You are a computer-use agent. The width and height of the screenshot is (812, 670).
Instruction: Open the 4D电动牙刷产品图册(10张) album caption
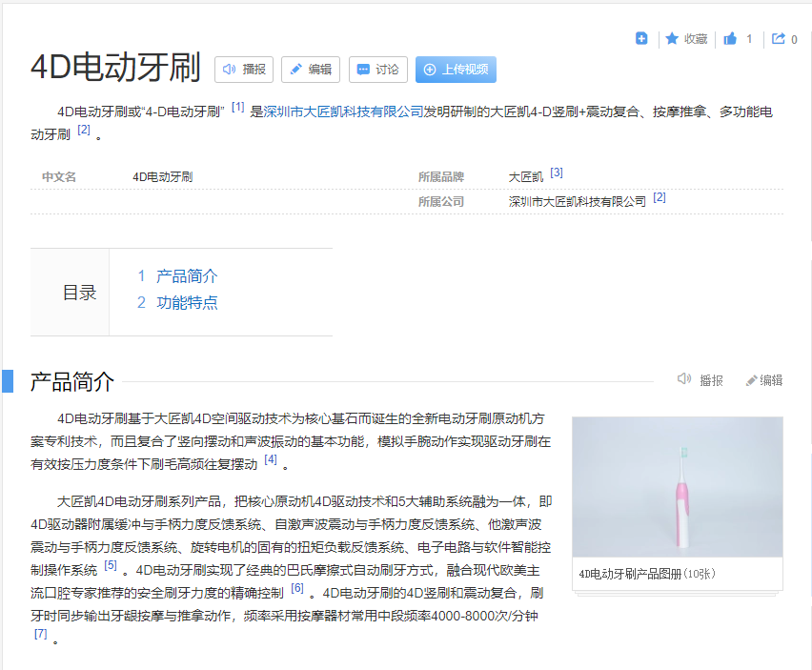point(647,574)
